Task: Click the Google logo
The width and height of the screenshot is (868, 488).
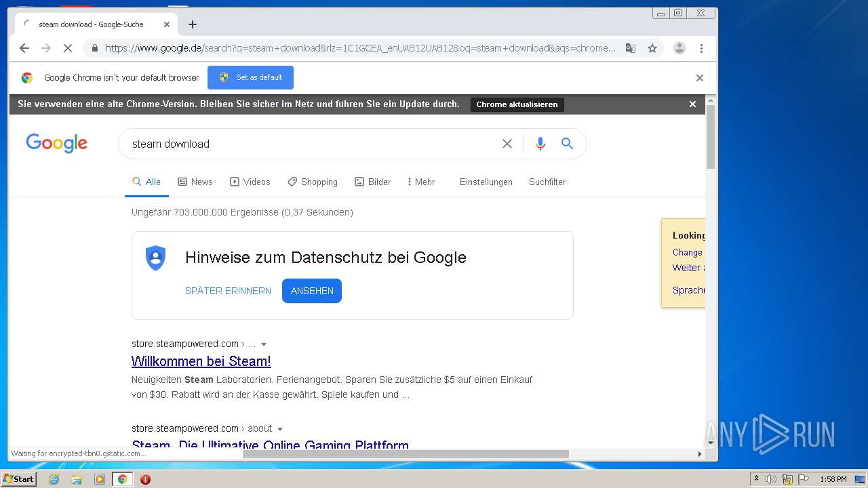Action: [57, 143]
